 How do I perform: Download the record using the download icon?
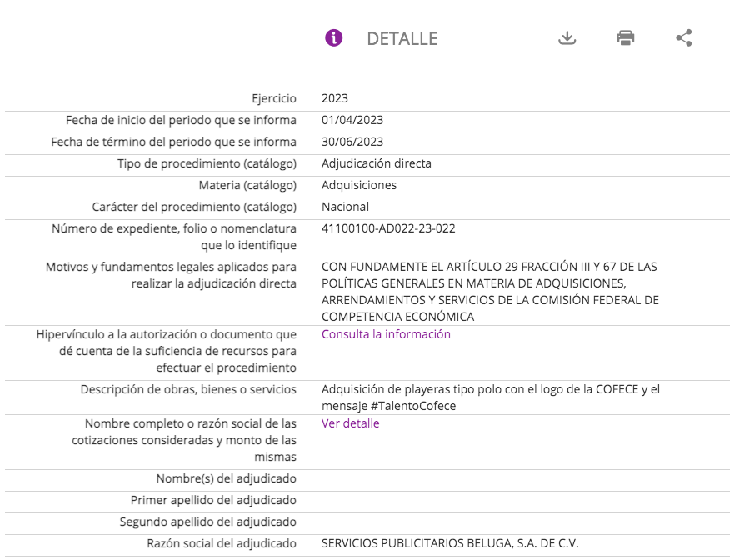(x=567, y=38)
